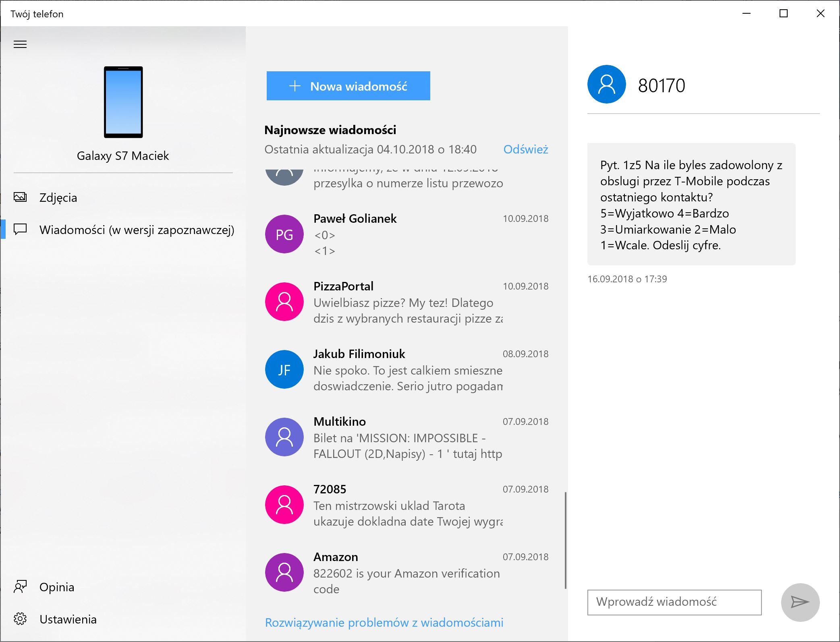The height and width of the screenshot is (642, 840).
Task: Click the Ostatnia aktualizacja status text
Action: click(x=370, y=149)
